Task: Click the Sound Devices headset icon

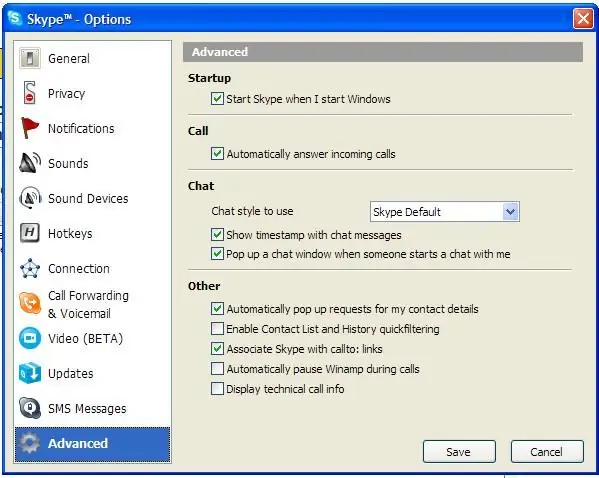Action: pyautogui.click(x=30, y=198)
